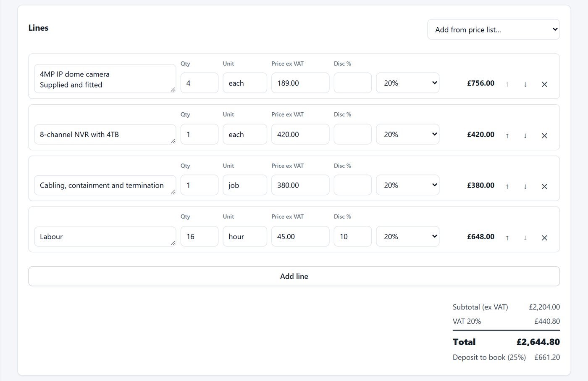Viewport: 588px width, 381px height.
Task: Select the Subtotal value £2,204.00
Action: [544, 307]
